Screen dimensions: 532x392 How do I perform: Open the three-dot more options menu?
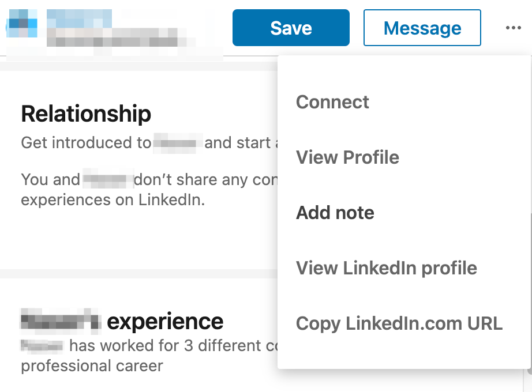point(513,28)
